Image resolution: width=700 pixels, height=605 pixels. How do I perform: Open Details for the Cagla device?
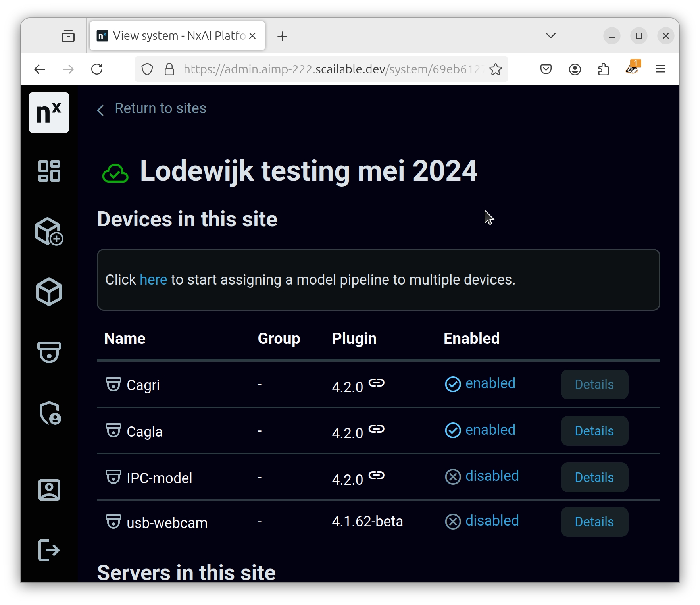tap(594, 431)
